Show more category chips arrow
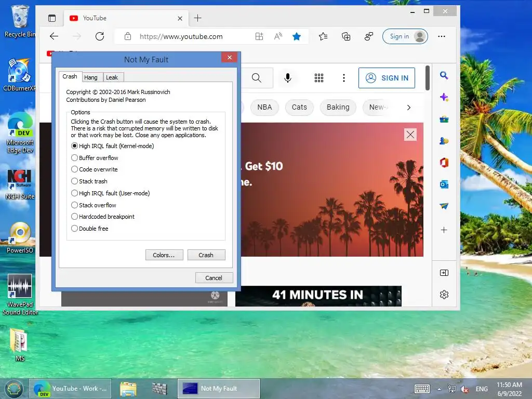532x399 pixels. [x=408, y=107]
